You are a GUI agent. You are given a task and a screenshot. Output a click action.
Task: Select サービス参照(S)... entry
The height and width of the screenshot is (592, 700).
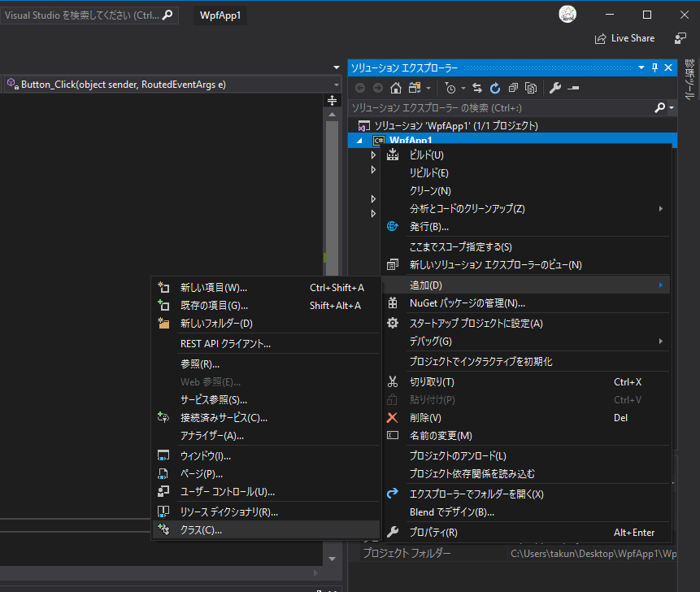[266, 399]
